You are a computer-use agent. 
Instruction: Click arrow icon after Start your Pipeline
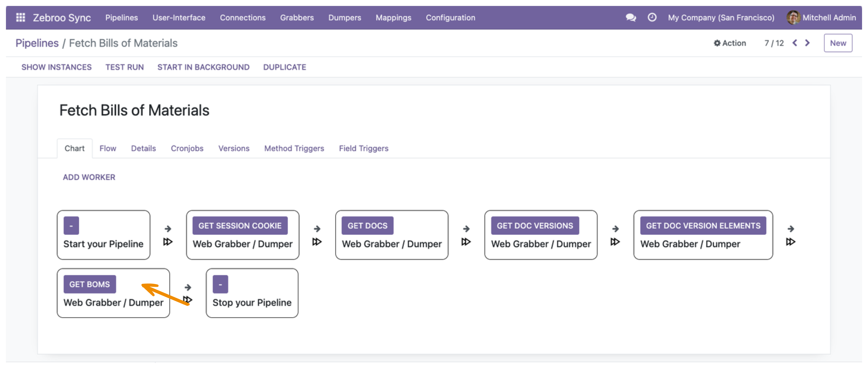pyautogui.click(x=168, y=229)
